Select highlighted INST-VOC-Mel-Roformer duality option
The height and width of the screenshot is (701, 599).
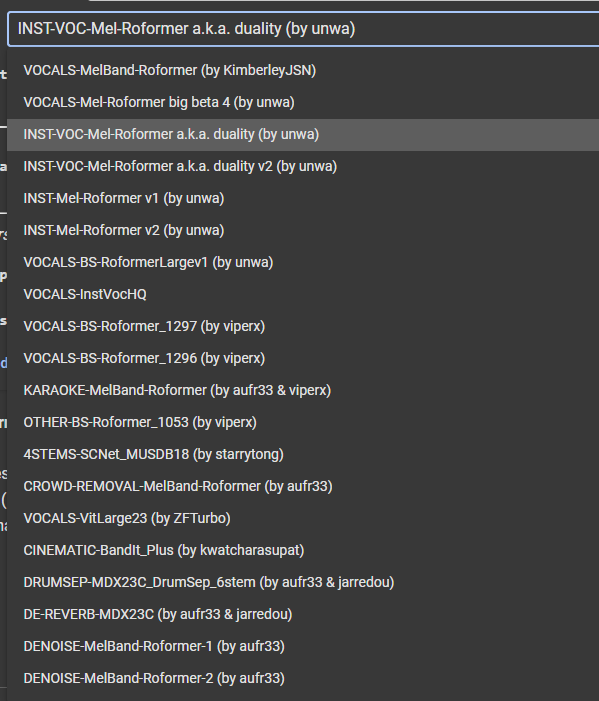tap(303, 135)
